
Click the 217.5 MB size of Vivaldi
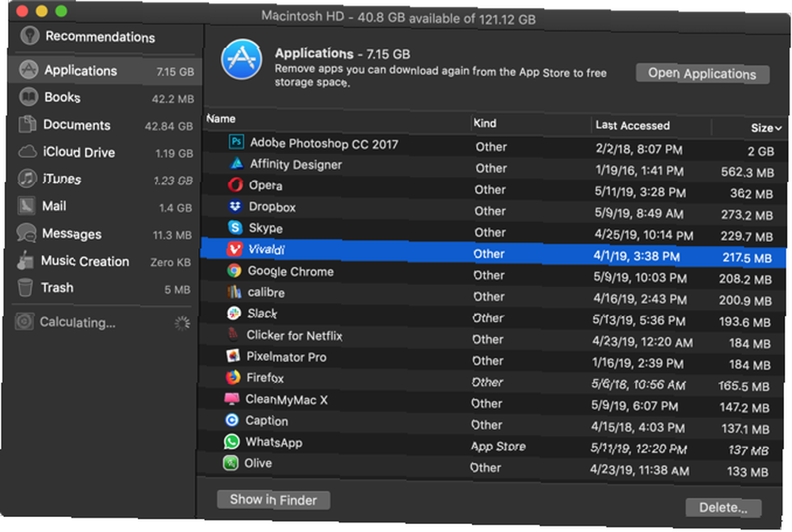747,258
